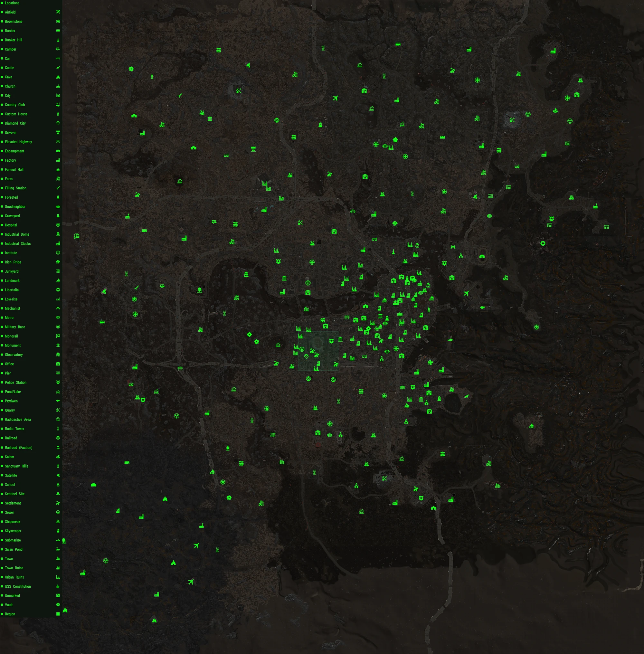Toggle the checkbox next to Farm

pos(2,178)
